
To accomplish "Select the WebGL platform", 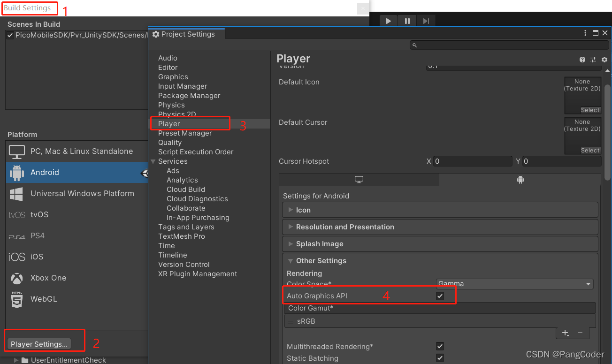I will click(x=77, y=299).
